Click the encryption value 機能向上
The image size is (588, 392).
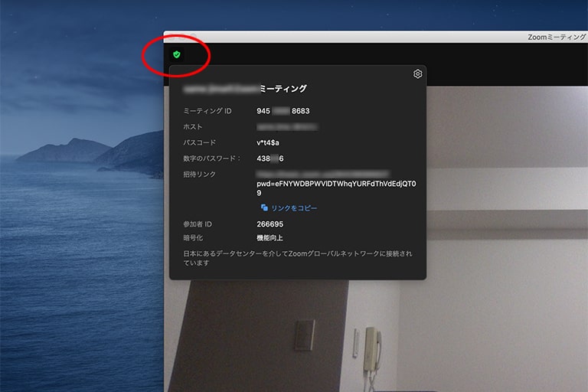click(x=269, y=238)
